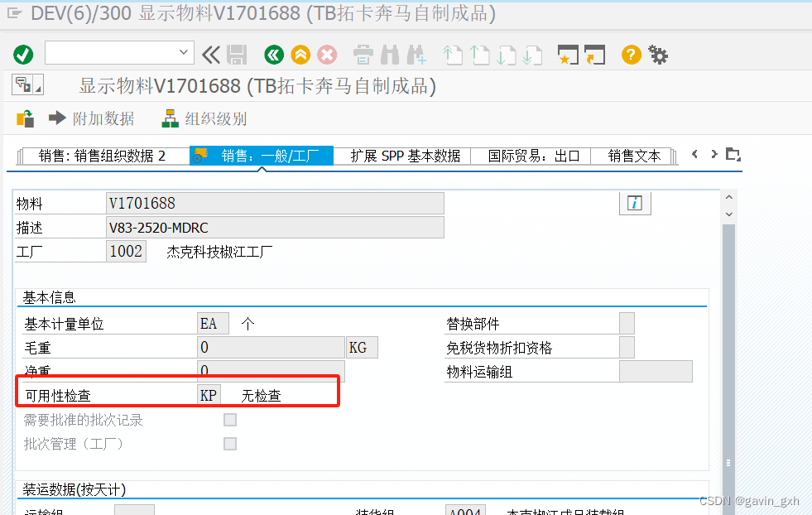Click the 可用性检查 field KP
The height and width of the screenshot is (515, 812).
209,395
